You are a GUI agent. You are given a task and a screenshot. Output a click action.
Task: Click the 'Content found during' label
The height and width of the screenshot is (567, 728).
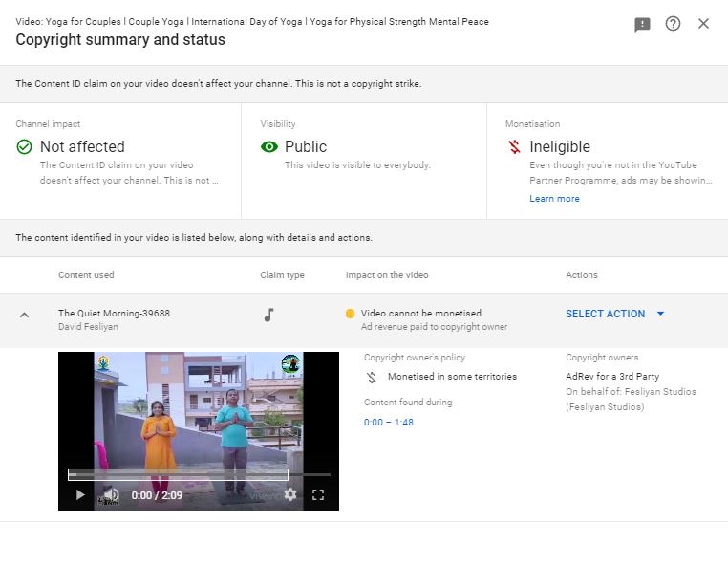point(408,403)
